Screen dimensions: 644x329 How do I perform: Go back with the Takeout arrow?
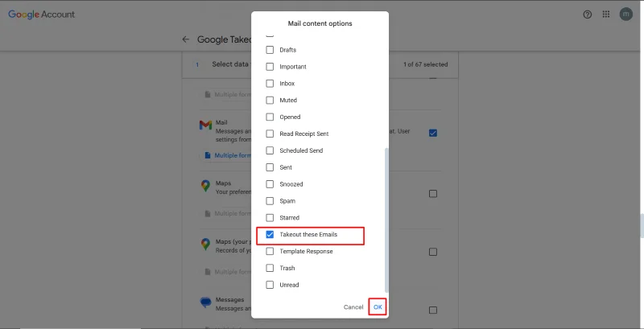[x=186, y=39]
